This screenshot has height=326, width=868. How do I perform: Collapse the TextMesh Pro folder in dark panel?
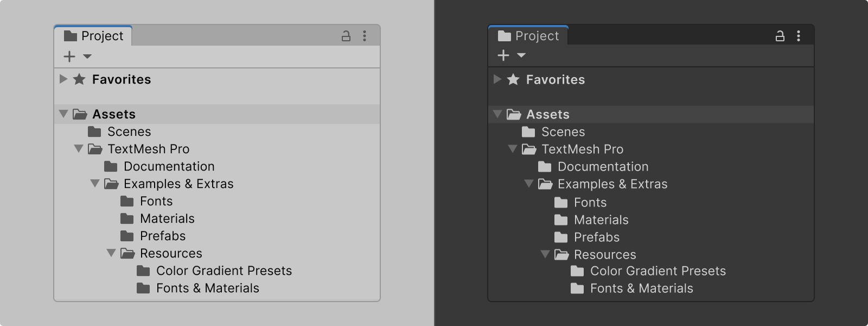(x=513, y=149)
